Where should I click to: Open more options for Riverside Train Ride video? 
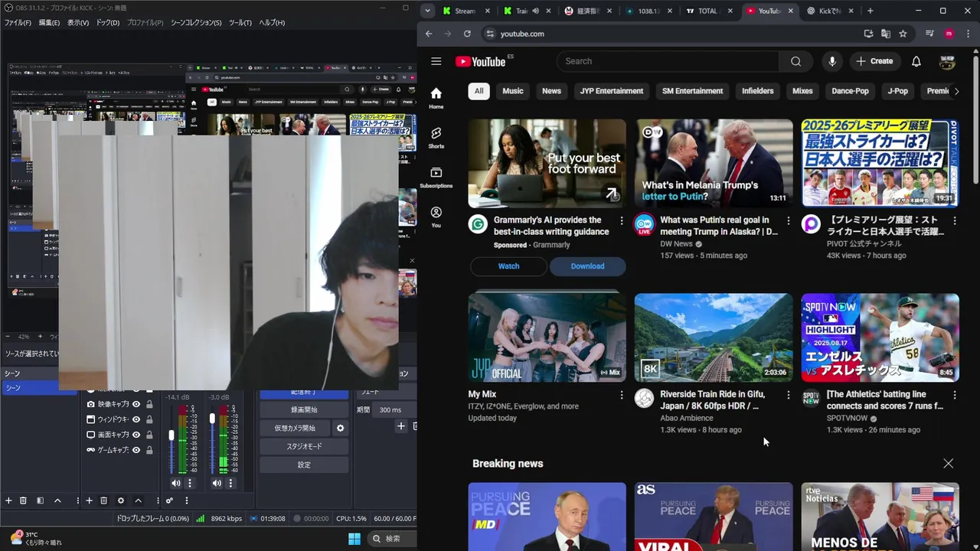(x=788, y=395)
